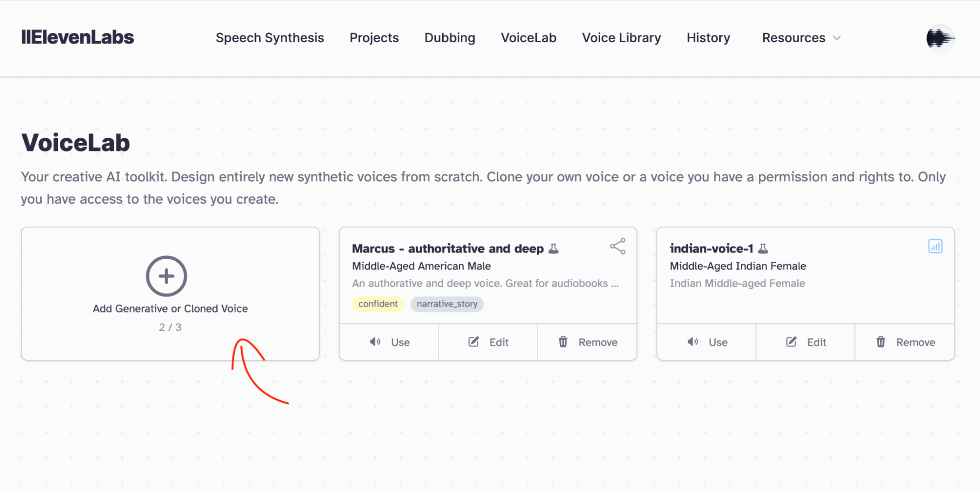Image resolution: width=980 pixels, height=493 pixels.
Task: Click the flask icon beside Marcus voice title
Action: (553, 248)
